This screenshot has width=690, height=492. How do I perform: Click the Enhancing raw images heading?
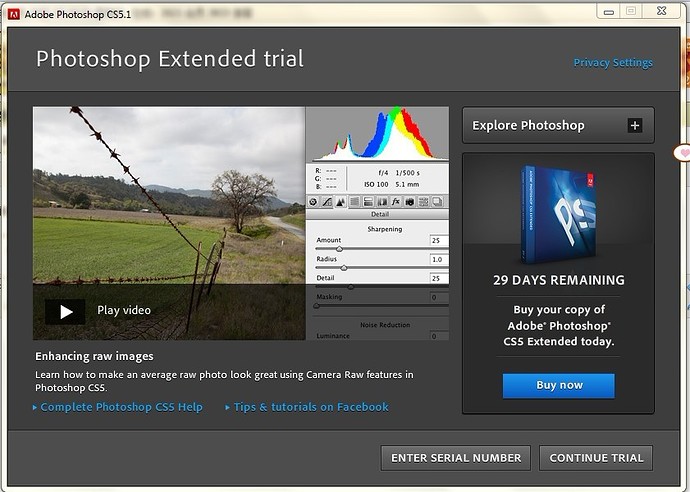click(x=94, y=356)
